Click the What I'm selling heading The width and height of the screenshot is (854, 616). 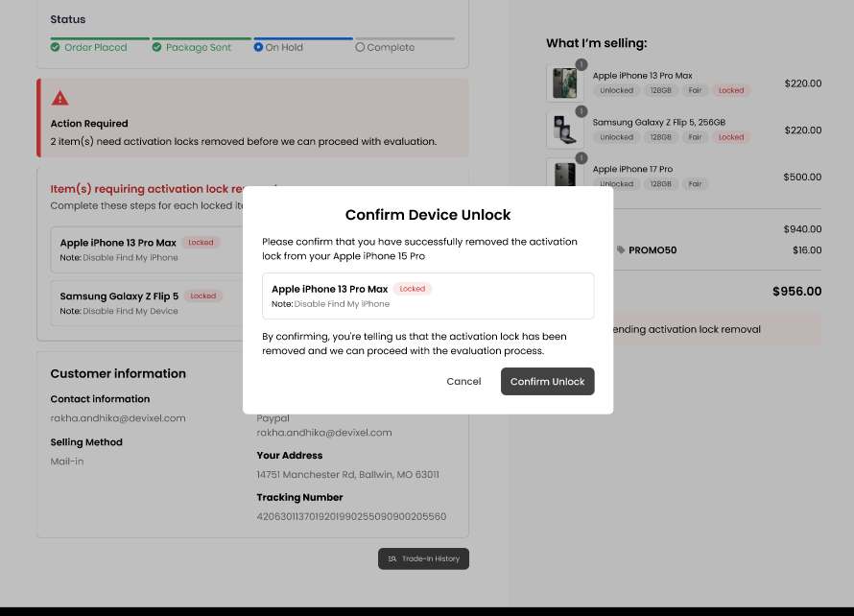[597, 43]
